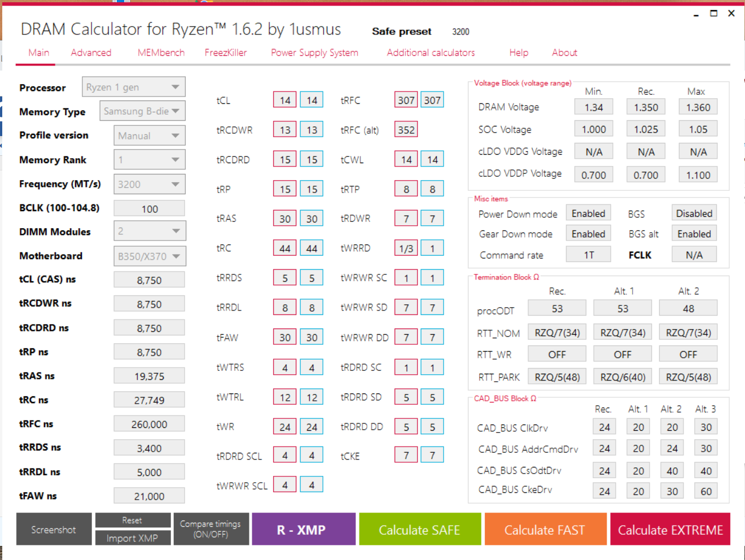
Task: Click the Calculate FAST button
Action: tap(545, 529)
